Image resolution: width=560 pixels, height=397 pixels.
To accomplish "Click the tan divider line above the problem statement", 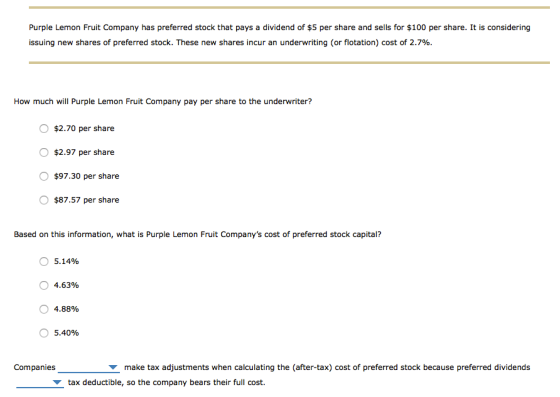I will click(289, 7).
